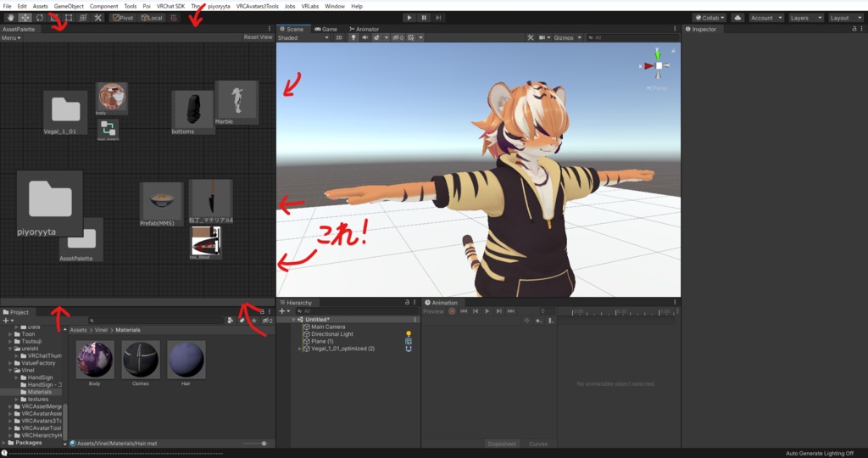Expand Vegal_1_01_optimized (2) in Hierarchy
Viewport: 868px width, 458px height.
tap(300, 349)
